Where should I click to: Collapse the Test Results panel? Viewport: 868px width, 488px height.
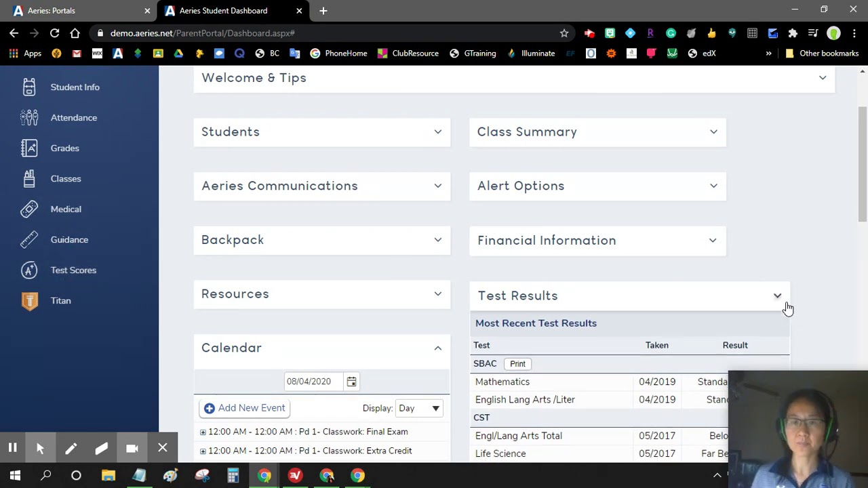coord(777,296)
